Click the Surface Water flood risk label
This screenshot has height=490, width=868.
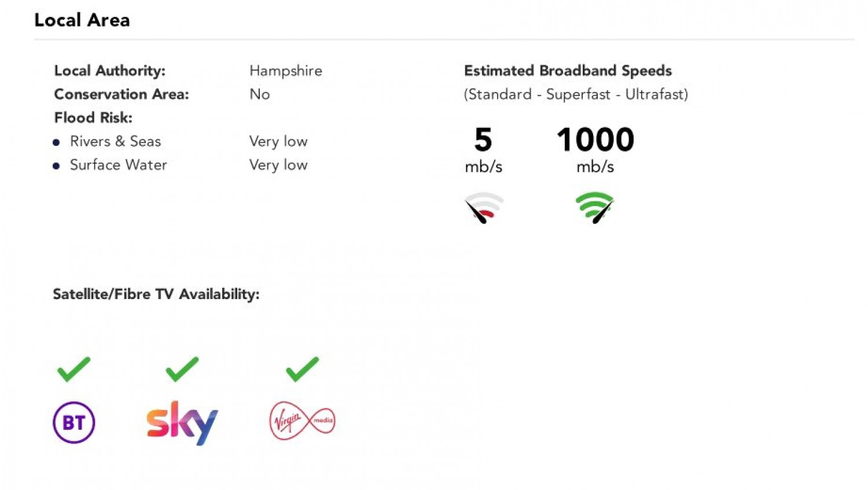pyautogui.click(x=118, y=165)
